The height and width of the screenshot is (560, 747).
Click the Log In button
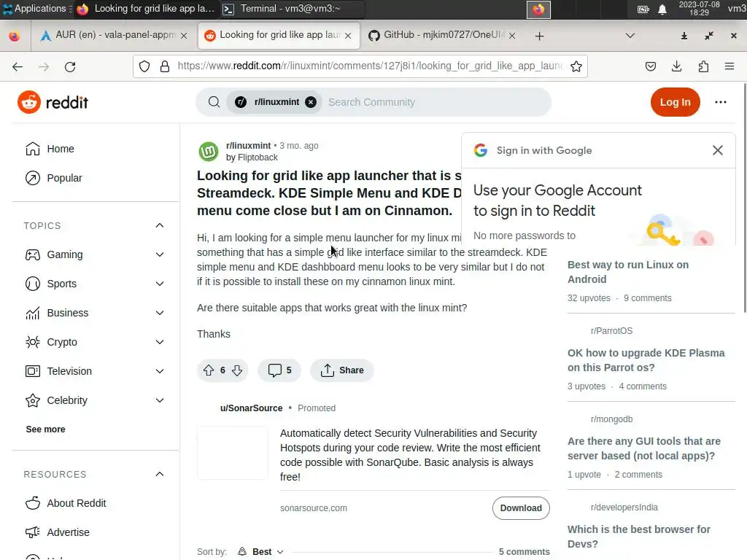[675, 102]
